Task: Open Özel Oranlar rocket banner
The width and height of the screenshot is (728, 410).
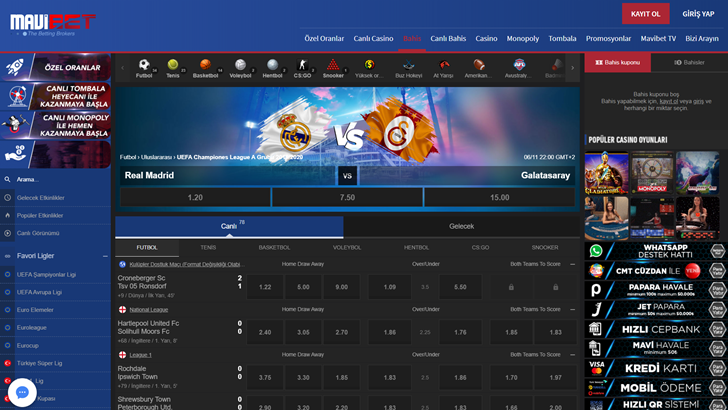Action: click(x=56, y=67)
